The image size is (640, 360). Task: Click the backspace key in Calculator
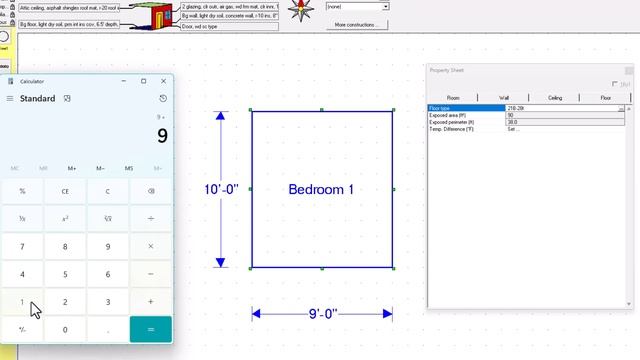point(151,191)
